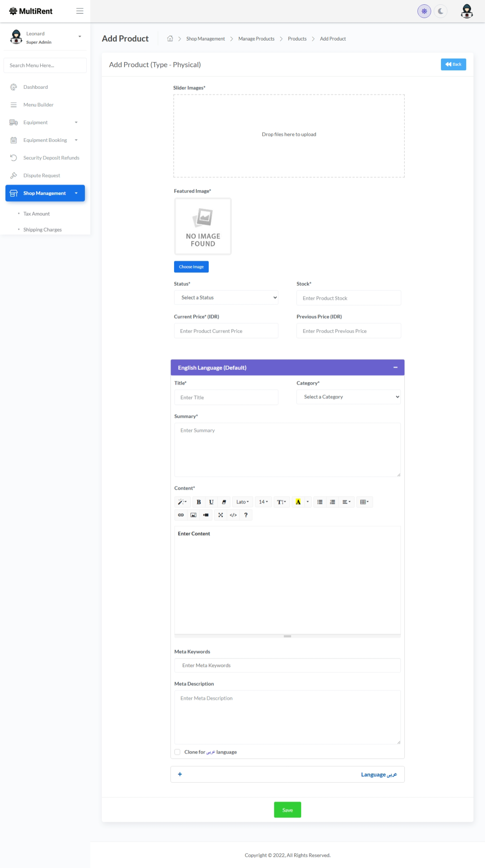Insert an unordered bullet list

tap(320, 502)
